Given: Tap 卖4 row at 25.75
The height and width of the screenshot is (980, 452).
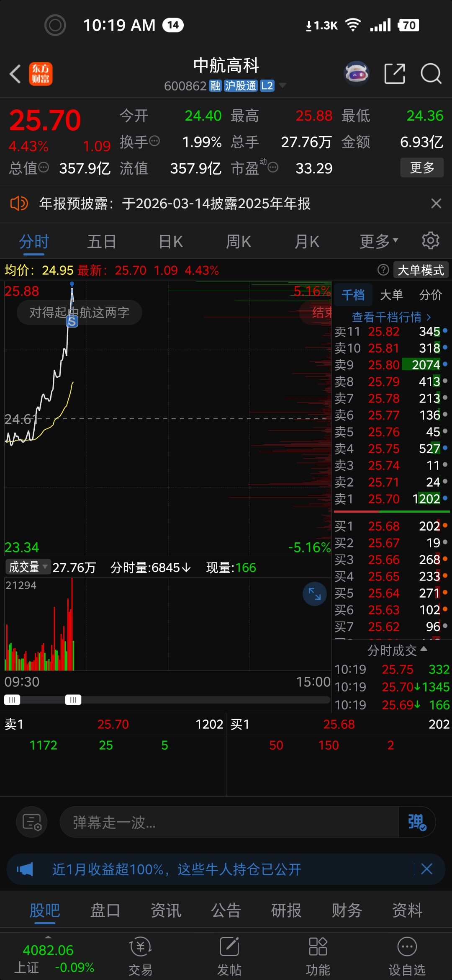Looking at the screenshot, I should [x=391, y=449].
